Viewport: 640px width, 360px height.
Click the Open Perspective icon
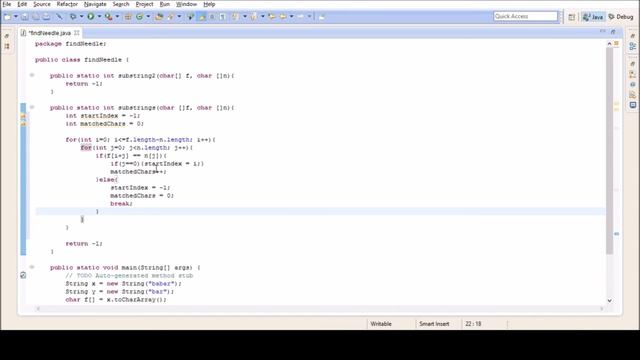click(x=571, y=17)
